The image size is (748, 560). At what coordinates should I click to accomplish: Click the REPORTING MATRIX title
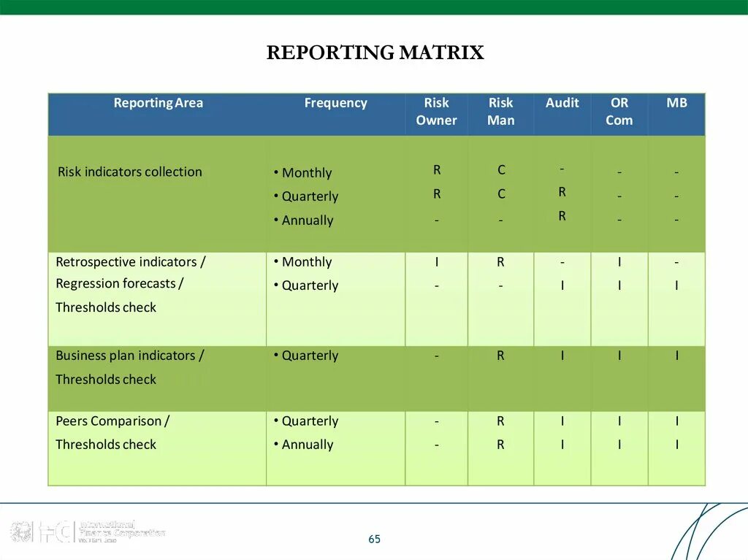tap(374, 52)
